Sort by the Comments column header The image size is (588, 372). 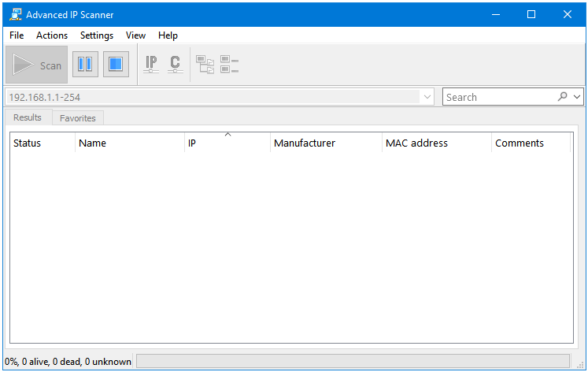[531, 143]
